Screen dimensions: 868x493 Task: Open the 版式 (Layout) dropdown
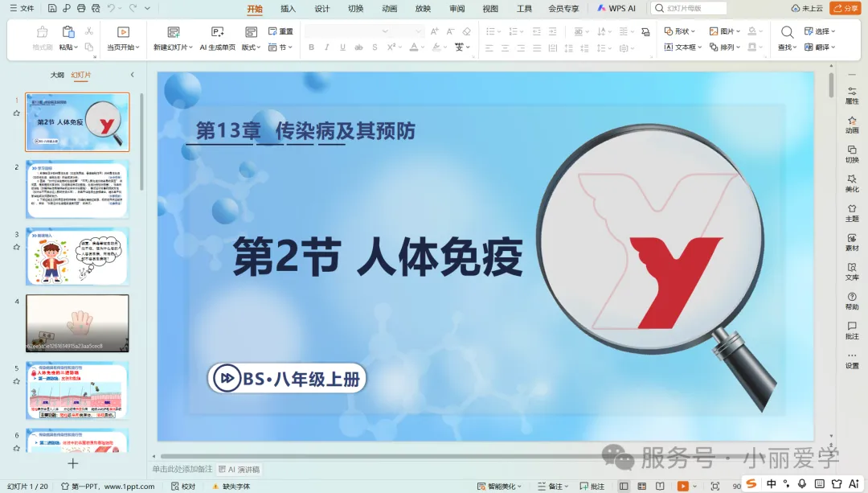click(x=251, y=47)
